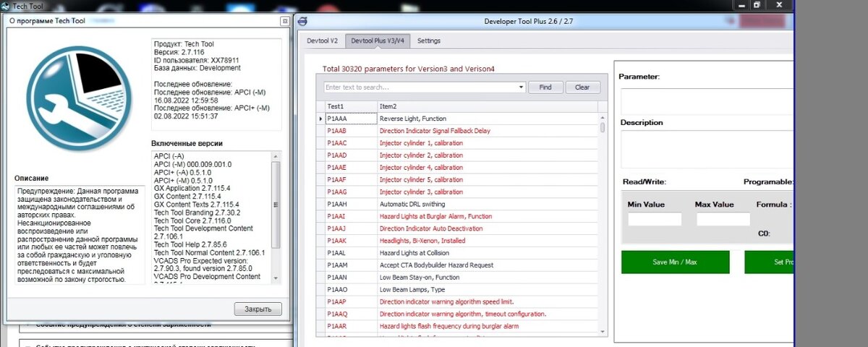Select Direction Indicator Auto Deactivation

(431, 228)
